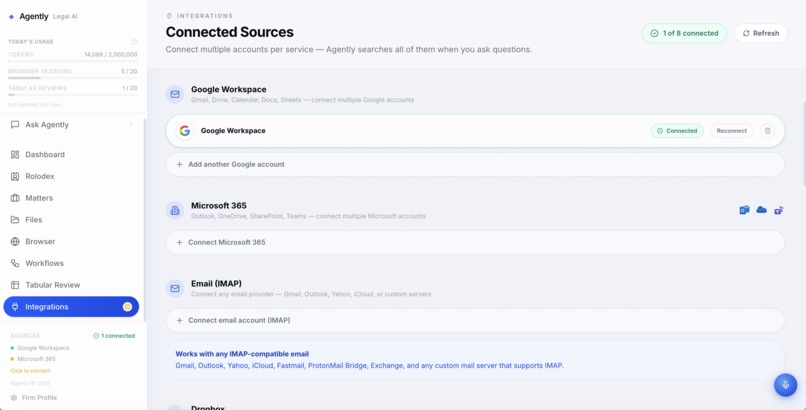Delete the Google Workspace connection trash icon

pos(767,131)
